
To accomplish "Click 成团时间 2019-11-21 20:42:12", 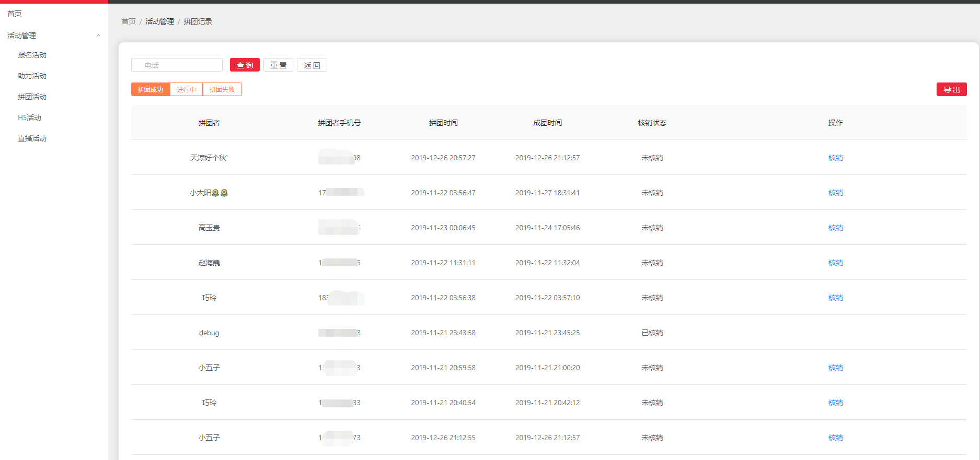I will point(547,403).
